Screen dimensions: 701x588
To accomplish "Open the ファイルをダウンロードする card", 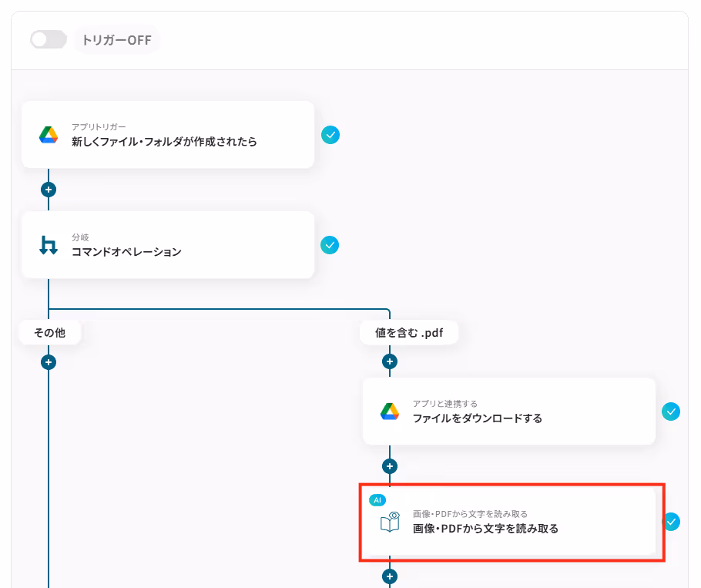I will tap(509, 412).
